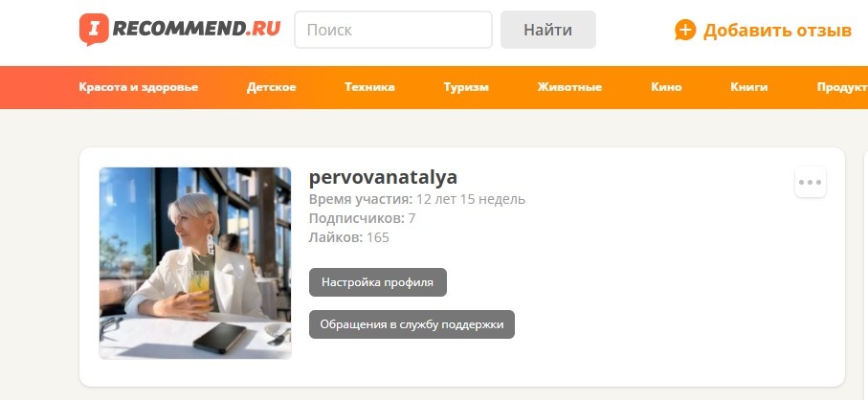
Task: Go to the Техника section
Action: 369,87
